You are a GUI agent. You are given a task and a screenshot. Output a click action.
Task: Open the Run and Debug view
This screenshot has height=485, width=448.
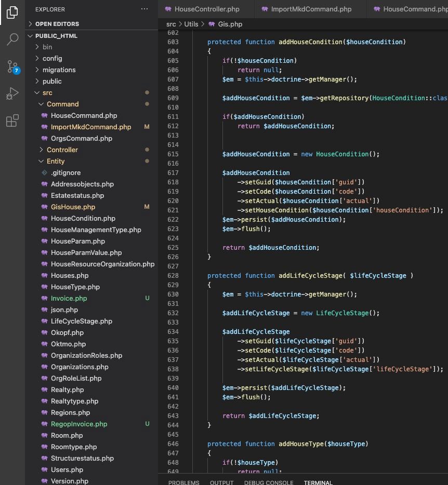pyautogui.click(x=12, y=93)
